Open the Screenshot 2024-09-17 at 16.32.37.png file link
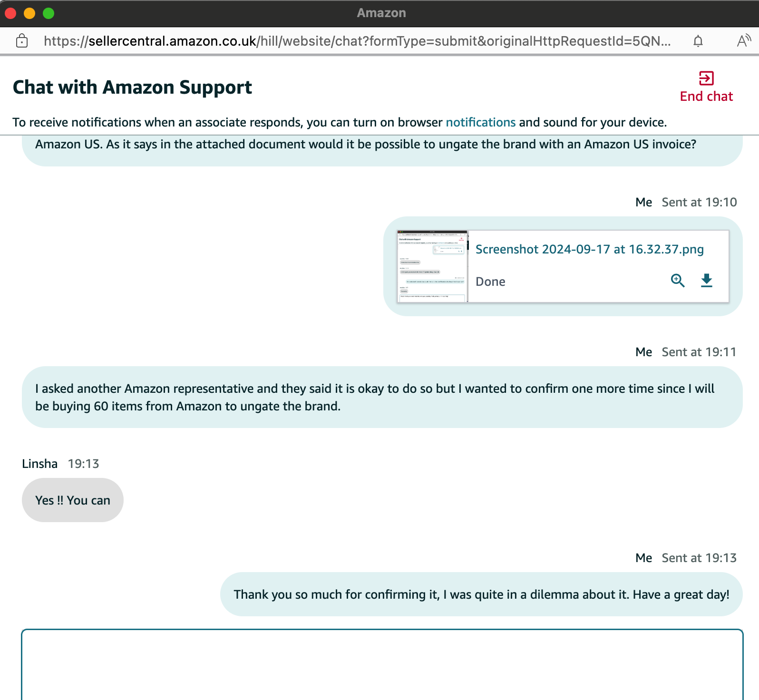 pos(590,249)
